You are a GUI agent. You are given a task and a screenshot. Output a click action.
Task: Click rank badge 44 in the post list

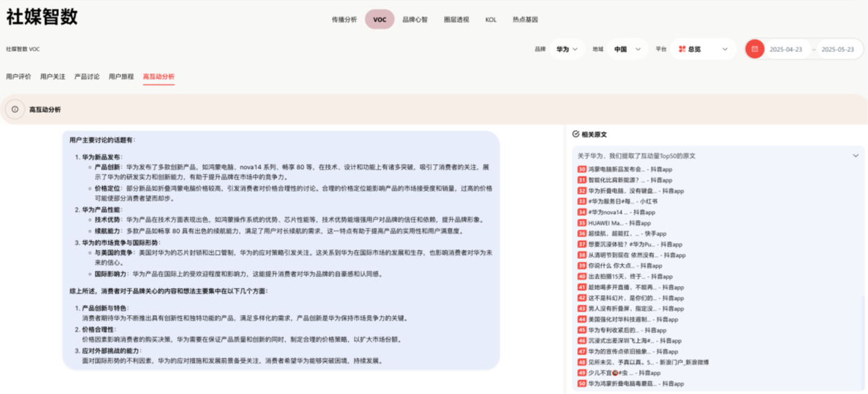[x=582, y=319]
